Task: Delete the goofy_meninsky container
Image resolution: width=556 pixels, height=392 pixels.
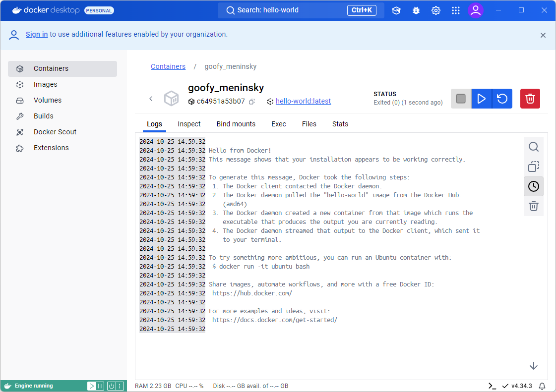Action: point(530,99)
